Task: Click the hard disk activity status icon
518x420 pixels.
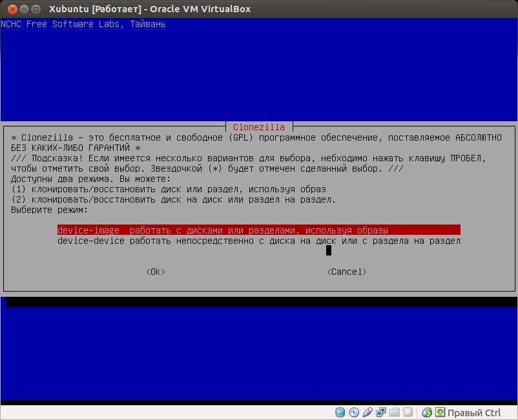Action: point(340,412)
